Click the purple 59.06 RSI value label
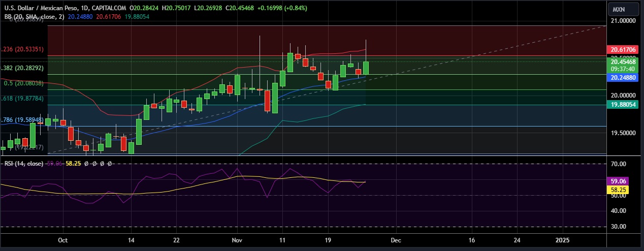The width and height of the screenshot is (644, 251). 618,181
